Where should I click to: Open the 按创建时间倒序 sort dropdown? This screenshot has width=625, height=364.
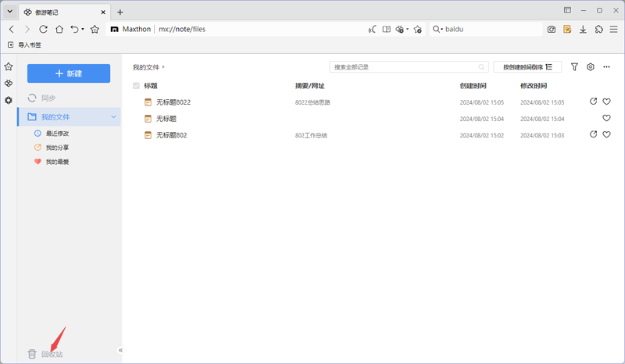coord(527,67)
